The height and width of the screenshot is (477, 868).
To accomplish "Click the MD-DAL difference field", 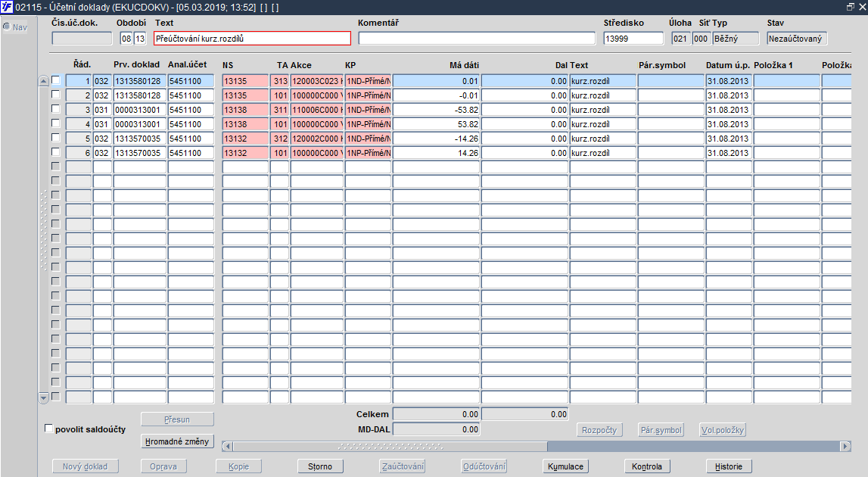I will coord(436,429).
